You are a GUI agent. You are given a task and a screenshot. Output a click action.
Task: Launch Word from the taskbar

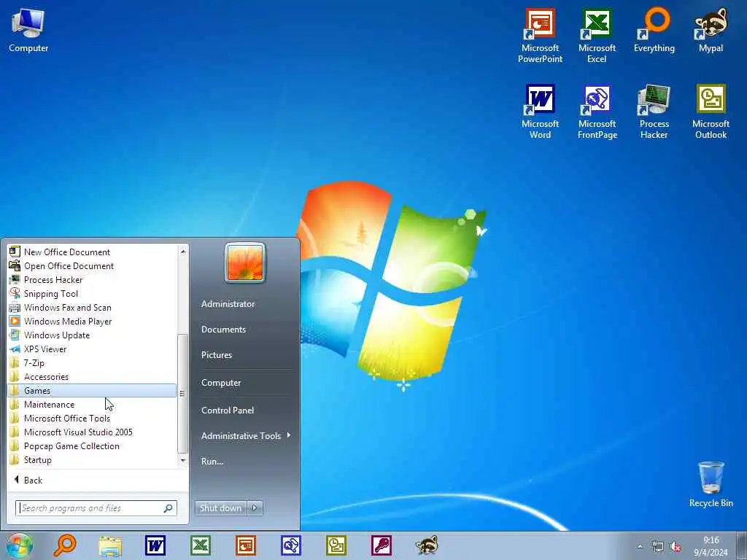[x=155, y=545]
